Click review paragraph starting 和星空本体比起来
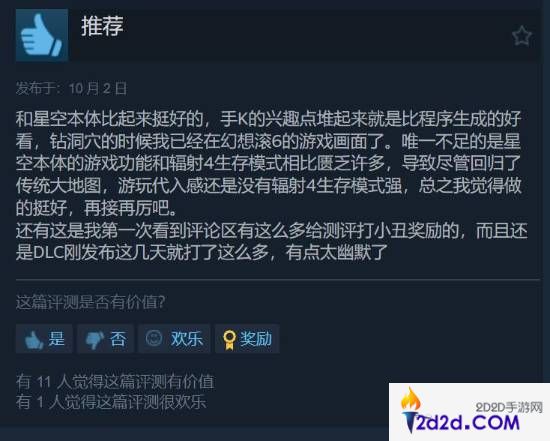The image size is (550, 441). tap(269, 163)
